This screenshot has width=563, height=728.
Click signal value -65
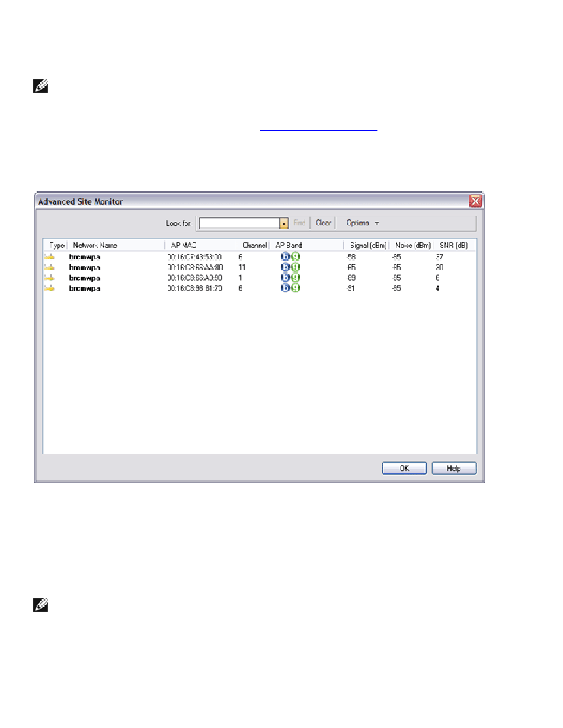[350, 267]
